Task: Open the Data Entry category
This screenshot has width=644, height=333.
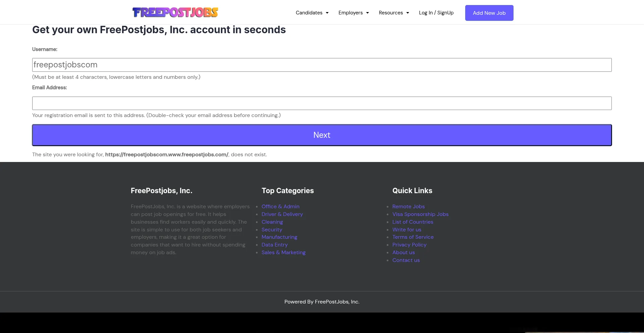Action: click(x=274, y=245)
